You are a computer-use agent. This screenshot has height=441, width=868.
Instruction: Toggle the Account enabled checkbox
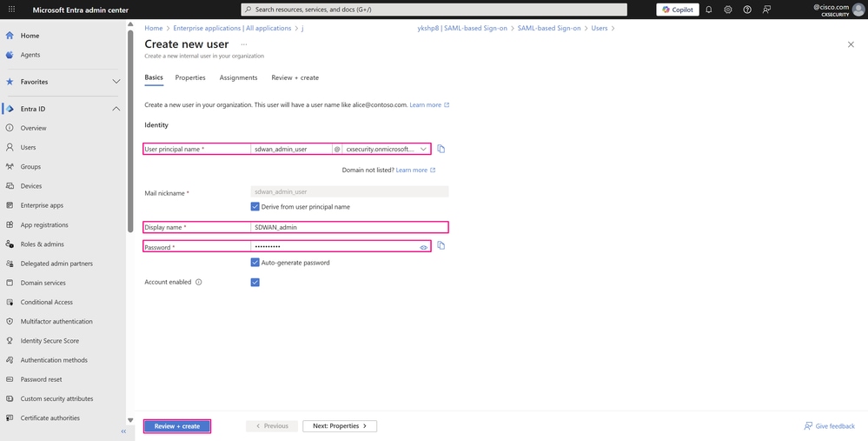(255, 282)
